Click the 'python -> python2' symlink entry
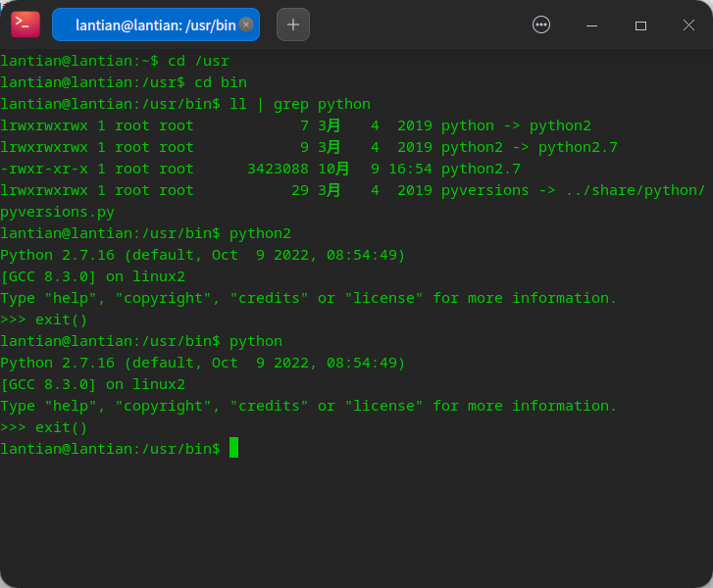713x588 pixels. coord(516,125)
